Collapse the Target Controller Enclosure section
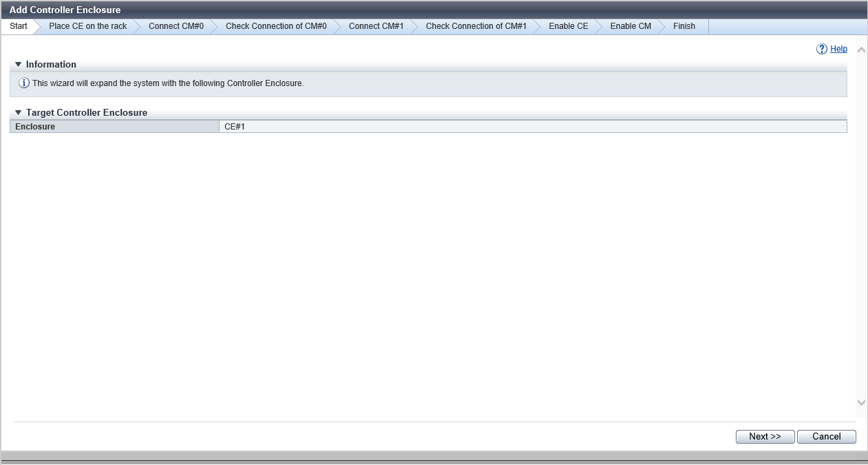This screenshot has height=465, width=868. (x=19, y=113)
